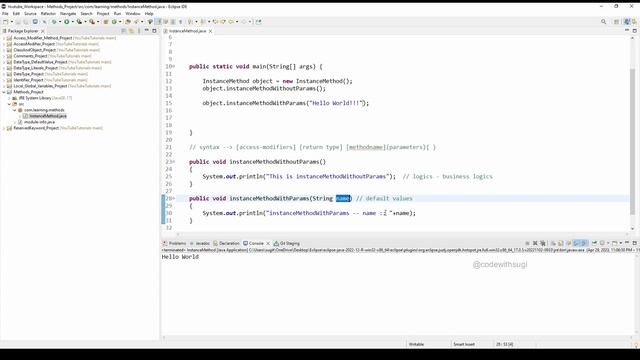The width and height of the screenshot is (640, 360).
Task: Click the New Java Package icon
Action: (x=105, y=22)
